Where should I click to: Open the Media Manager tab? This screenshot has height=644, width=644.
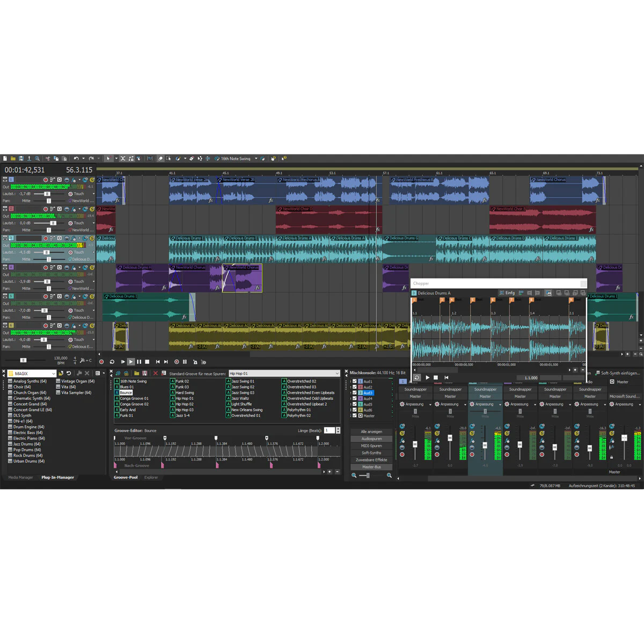(20, 477)
